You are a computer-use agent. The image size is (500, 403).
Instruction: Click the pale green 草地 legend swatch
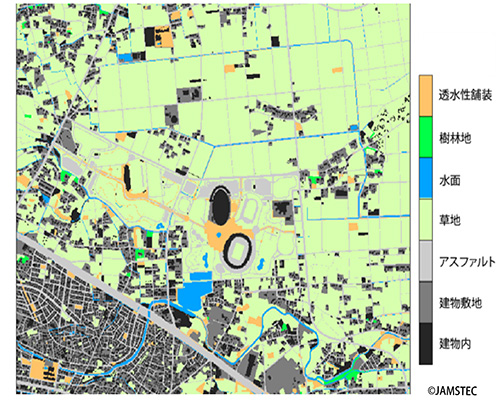426,219
